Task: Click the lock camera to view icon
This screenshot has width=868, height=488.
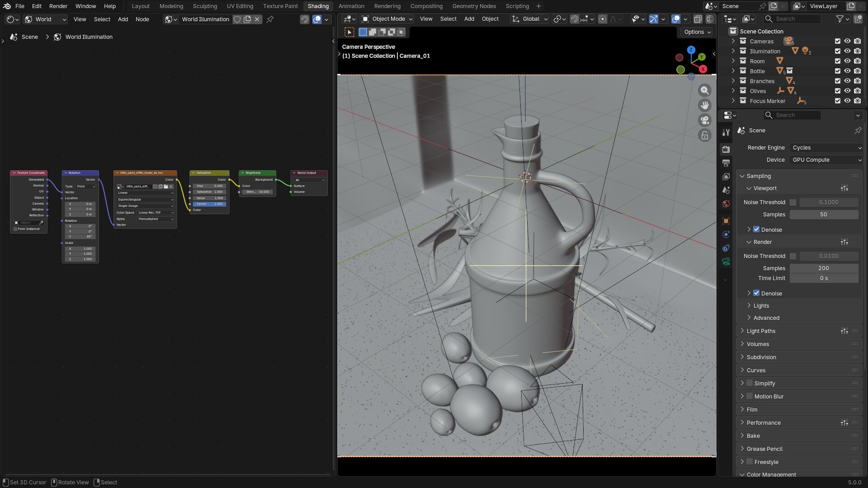Action: coord(705,135)
